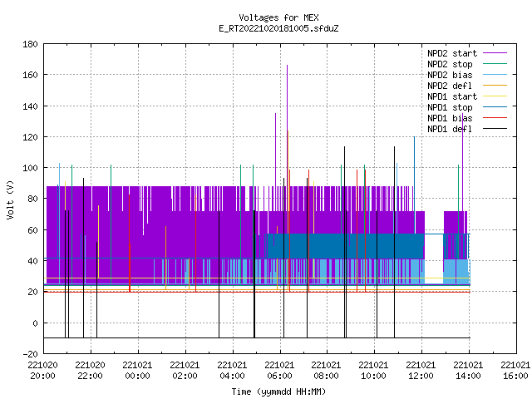
Task: Click the yellow NPD1 start legend line
Action: (495, 96)
